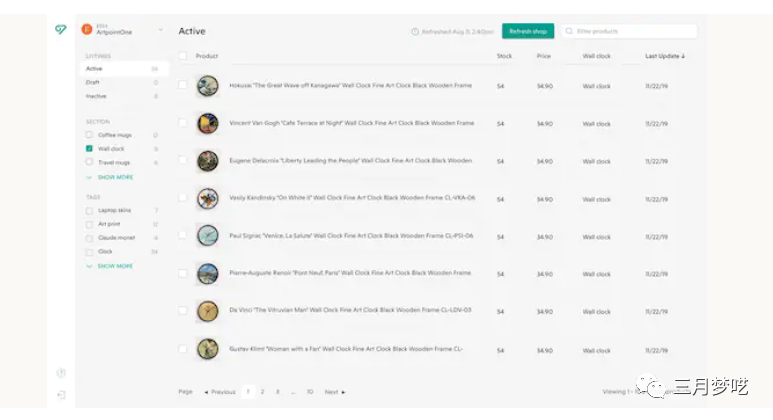Open the Van Gogh Cafe Terrace thumbnail
The width and height of the screenshot is (773, 420).
208,123
